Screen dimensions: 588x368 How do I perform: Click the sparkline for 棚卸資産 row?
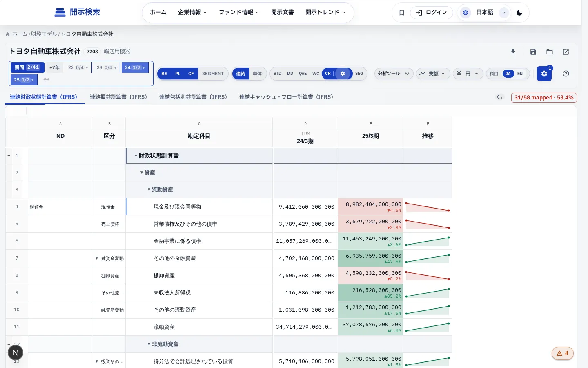[x=428, y=276]
